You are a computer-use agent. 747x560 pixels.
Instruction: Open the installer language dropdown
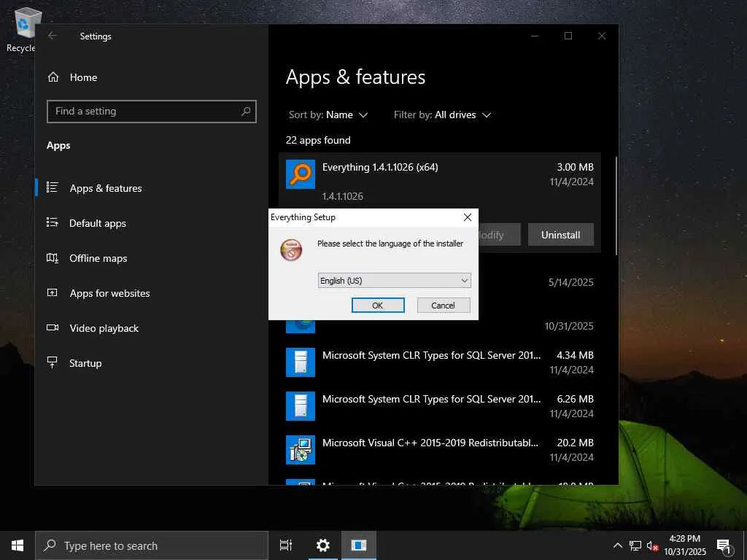[x=394, y=281]
